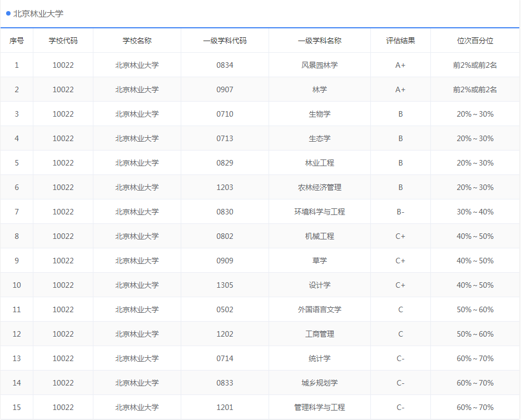Select the 风景园林学 subject cell

tap(319, 65)
